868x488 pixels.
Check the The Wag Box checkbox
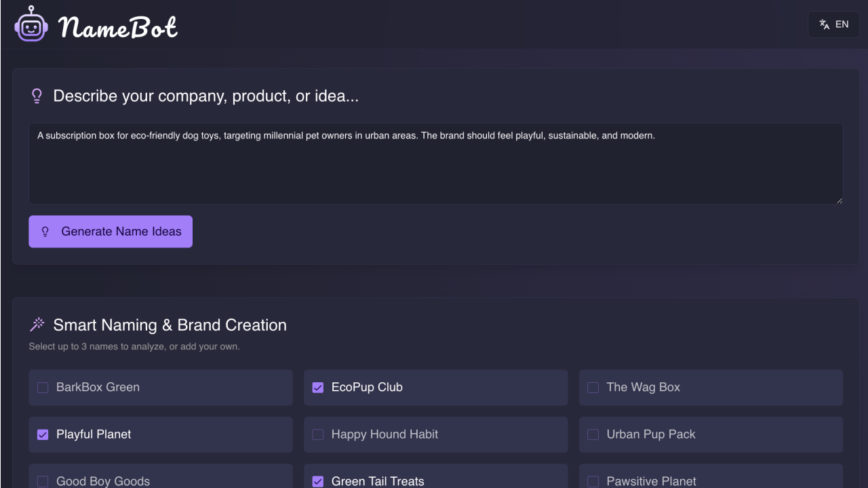[593, 388]
